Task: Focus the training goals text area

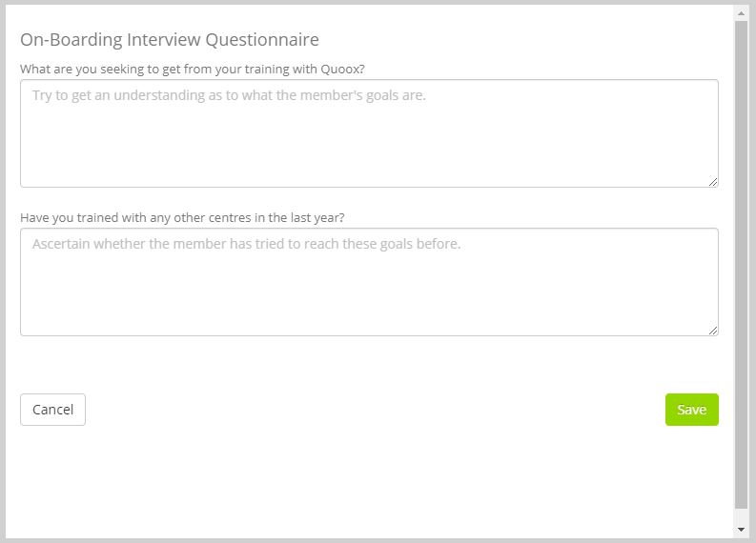Action: pyautogui.click(x=369, y=133)
